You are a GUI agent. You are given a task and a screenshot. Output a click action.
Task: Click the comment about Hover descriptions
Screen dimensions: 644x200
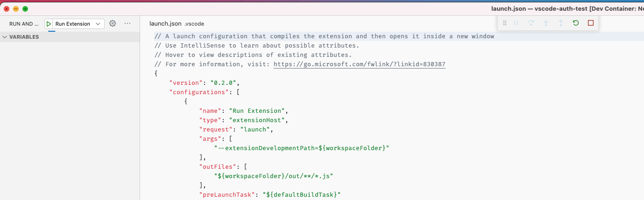(x=253, y=55)
